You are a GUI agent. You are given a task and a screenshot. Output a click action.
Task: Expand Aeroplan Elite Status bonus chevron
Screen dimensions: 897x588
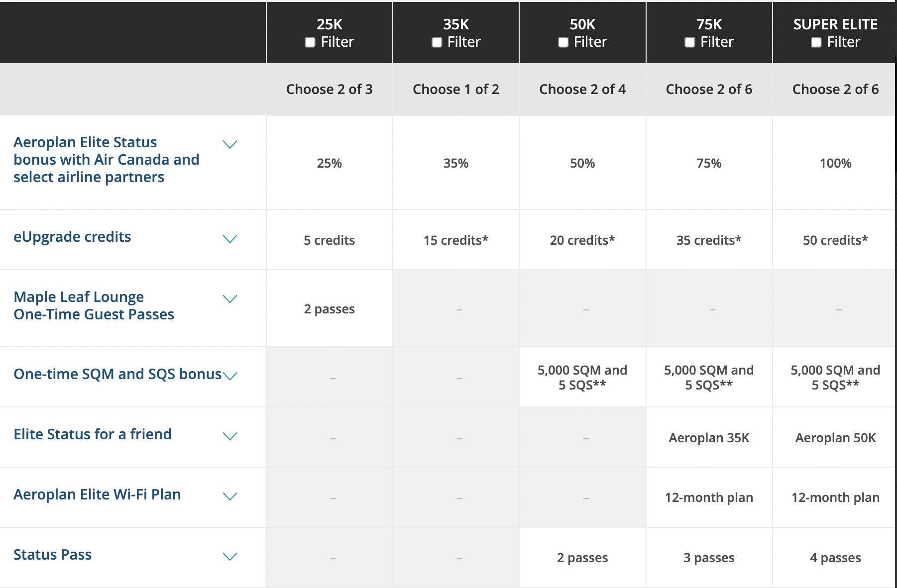229,144
